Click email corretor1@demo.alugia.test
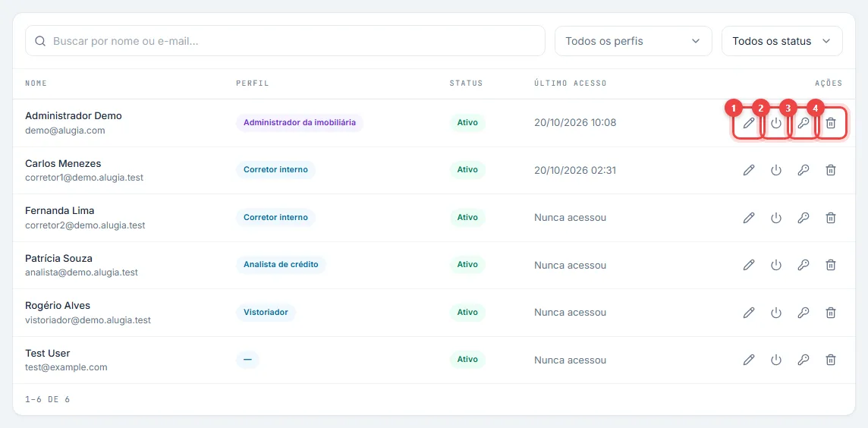Viewport: 868px width, 428px height. click(85, 178)
